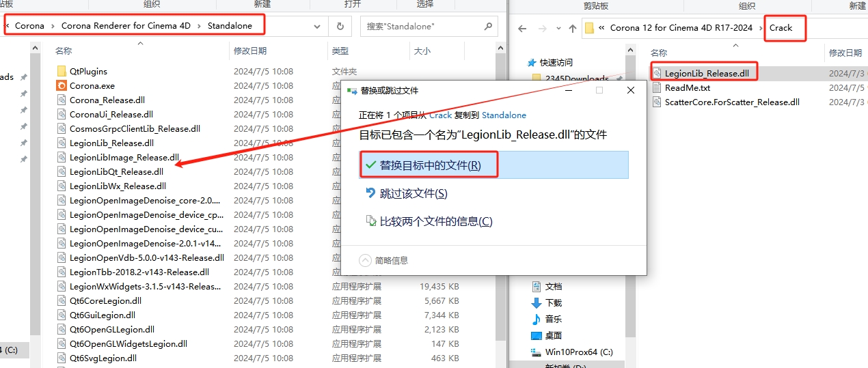Expand the chevron after the Corona breadcrumb
This screenshot has width=868, height=368.
point(53,26)
